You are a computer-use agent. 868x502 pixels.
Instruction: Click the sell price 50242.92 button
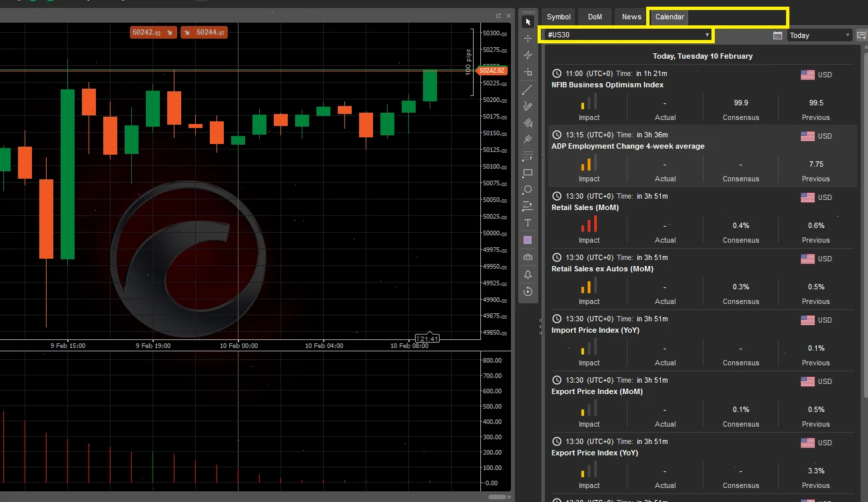tap(153, 31)
